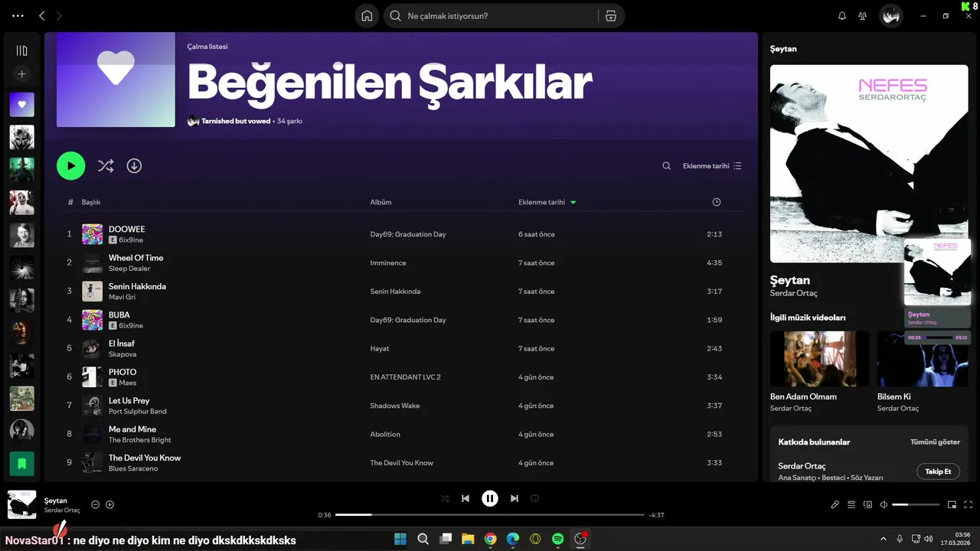Open the notifications bell
This screenshot has height=551, width=980.
pyautogui.click(x=842, y=15)
